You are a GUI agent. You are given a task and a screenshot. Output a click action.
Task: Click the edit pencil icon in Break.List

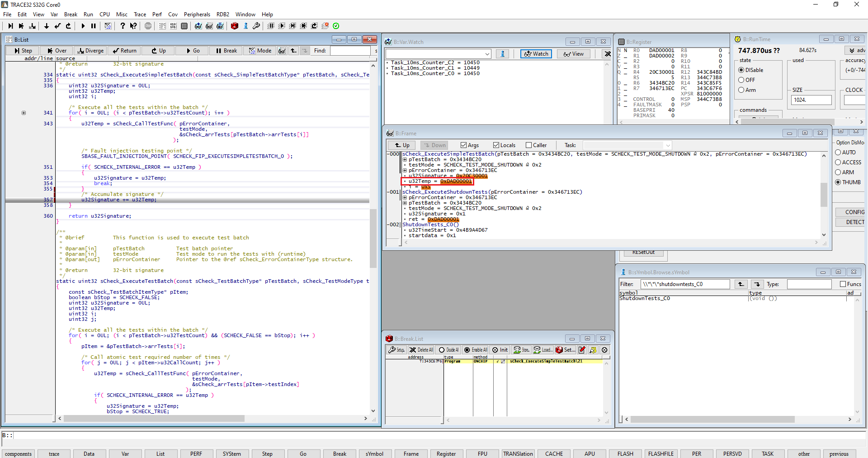(582, 350)
